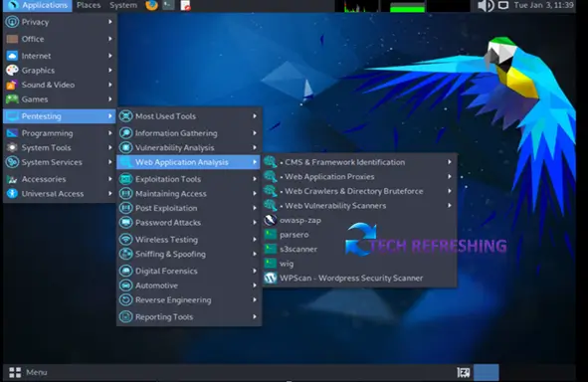The width and height of the screenshot is (588, 382).
Task: Click the show desktop icon in bottom panel
Action: pyautogui.click(x=464, y=372)
